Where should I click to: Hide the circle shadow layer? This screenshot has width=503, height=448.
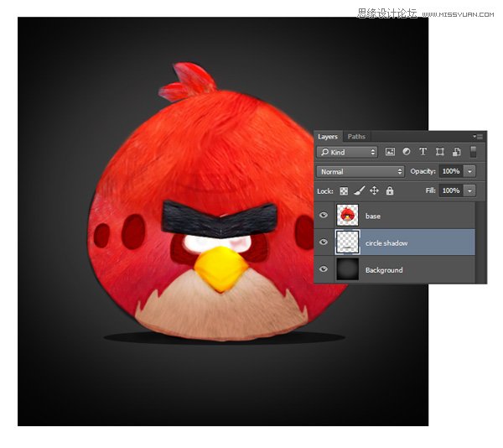click(x=324, y=242)
